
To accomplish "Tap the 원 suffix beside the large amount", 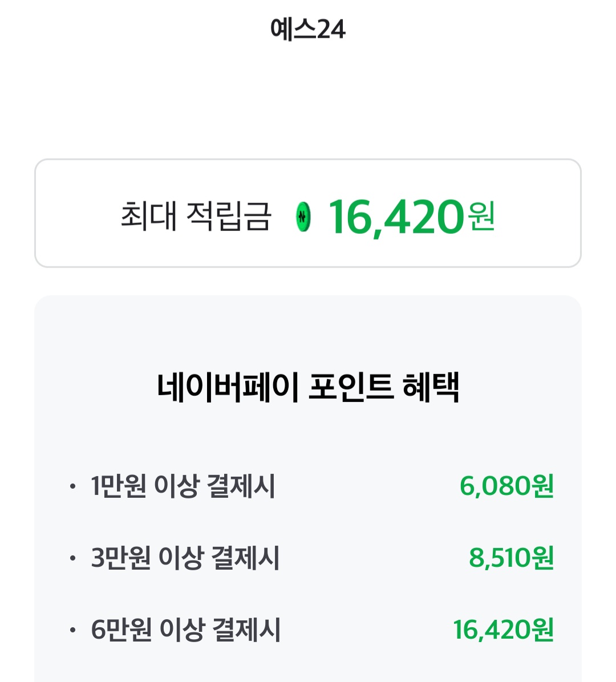I will [481, 216].
